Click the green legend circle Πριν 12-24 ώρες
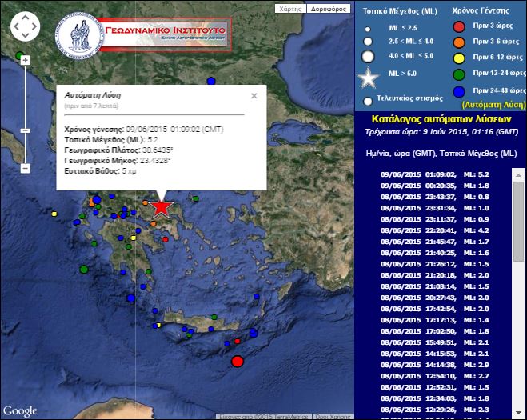Image resolution: width=527 pixels, height=420 pixels. pos(459,74)
